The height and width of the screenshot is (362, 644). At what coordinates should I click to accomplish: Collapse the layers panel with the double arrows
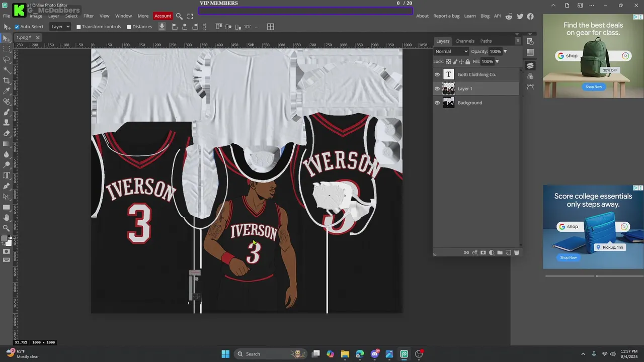(517, 34)
